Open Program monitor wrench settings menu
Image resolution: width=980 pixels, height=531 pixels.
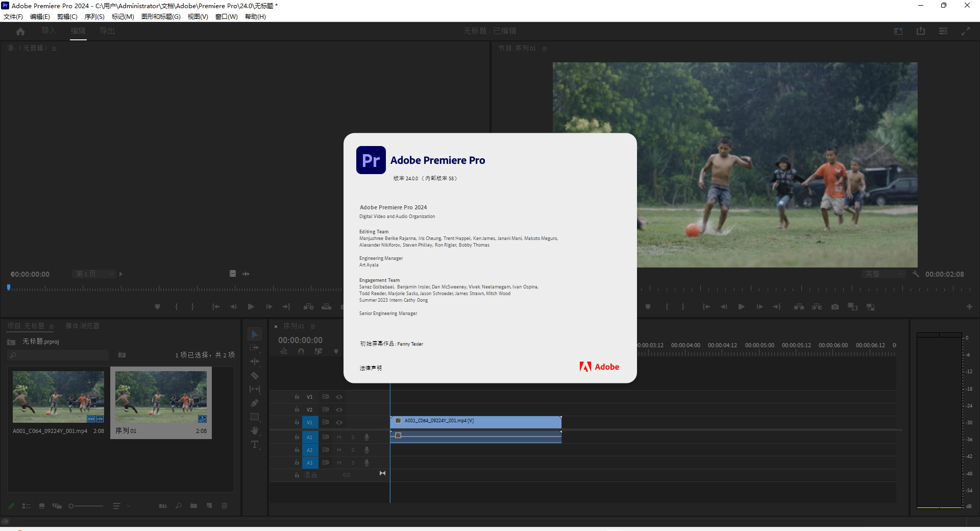916,274
